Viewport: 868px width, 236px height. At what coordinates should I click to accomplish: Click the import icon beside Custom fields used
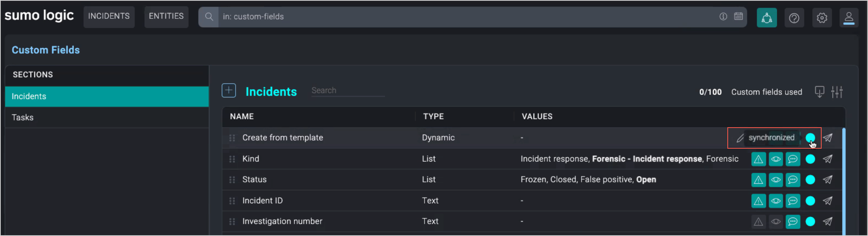(x=819, y=92)
